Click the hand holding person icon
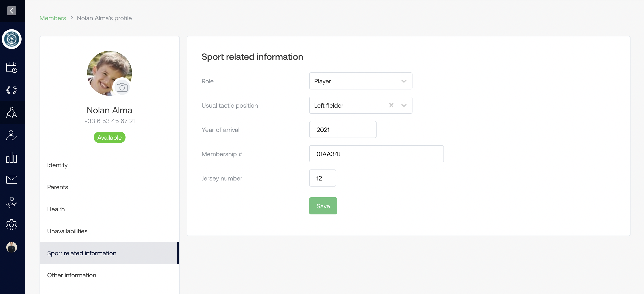This screenshot has width=644, height=294. tap(11, 202)
